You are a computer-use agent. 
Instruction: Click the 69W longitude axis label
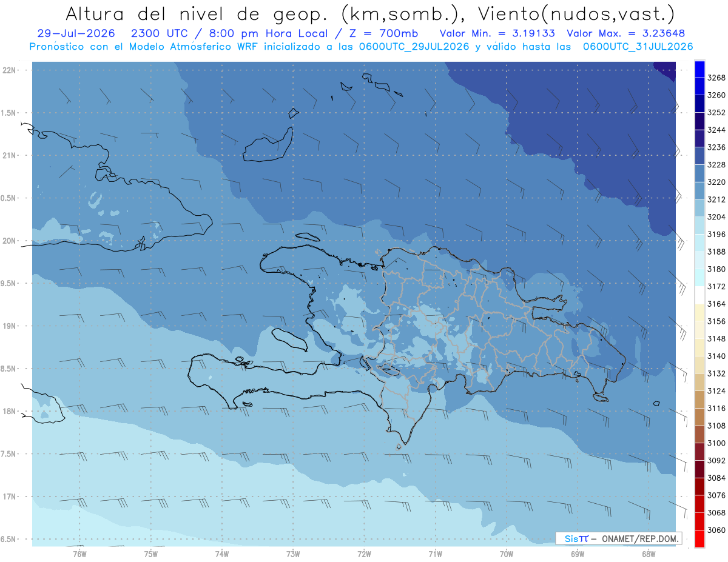click(x=578, y=553)
